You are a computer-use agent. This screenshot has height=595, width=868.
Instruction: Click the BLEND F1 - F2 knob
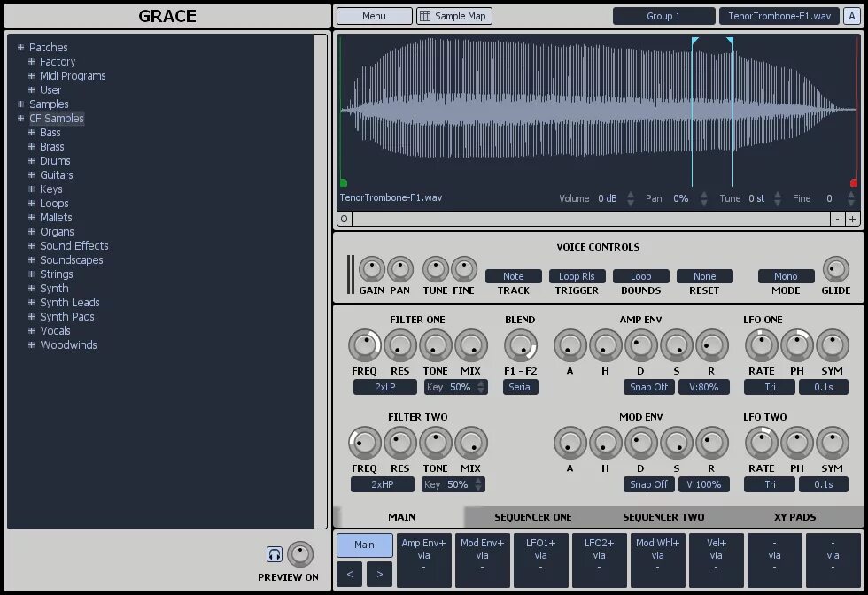pyautogui.click(x=521, y=345)
